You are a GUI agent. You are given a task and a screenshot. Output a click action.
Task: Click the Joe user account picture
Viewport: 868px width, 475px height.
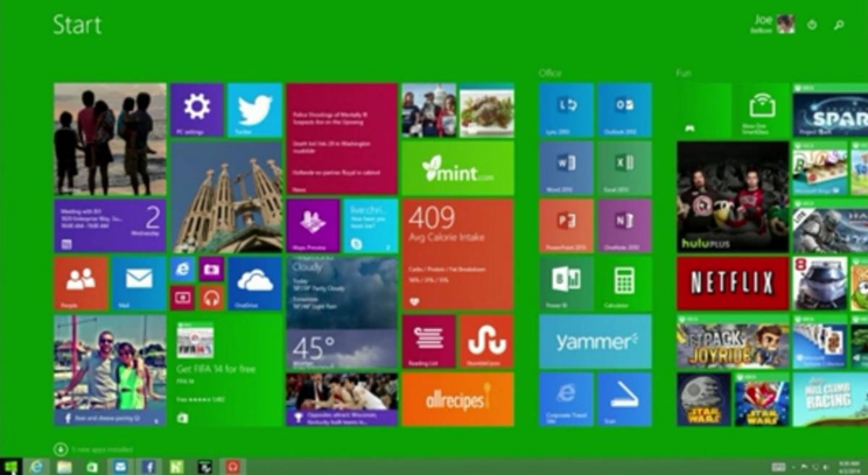point(786,24)
